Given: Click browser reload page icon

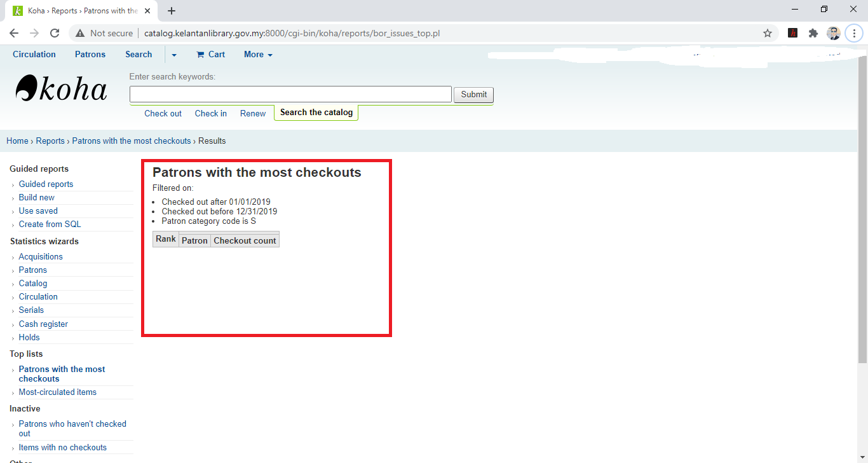Looking at the screenshot, I should (x=55, y=33).
